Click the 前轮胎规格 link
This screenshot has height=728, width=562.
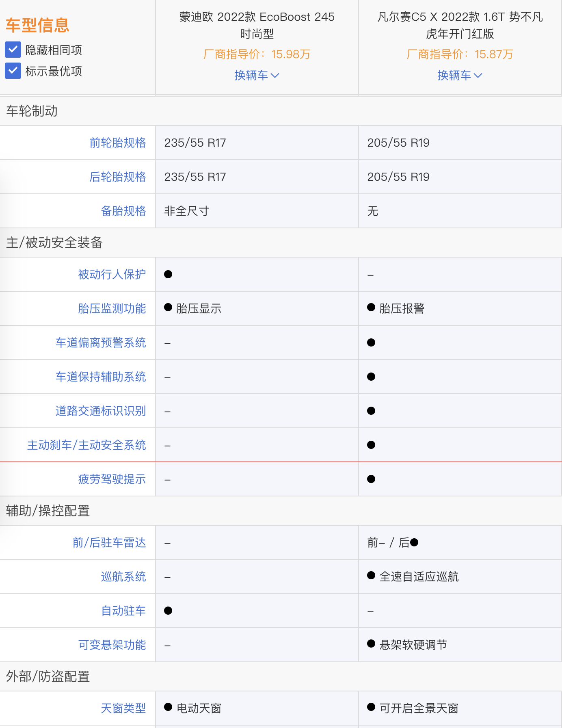click(118, 143)
